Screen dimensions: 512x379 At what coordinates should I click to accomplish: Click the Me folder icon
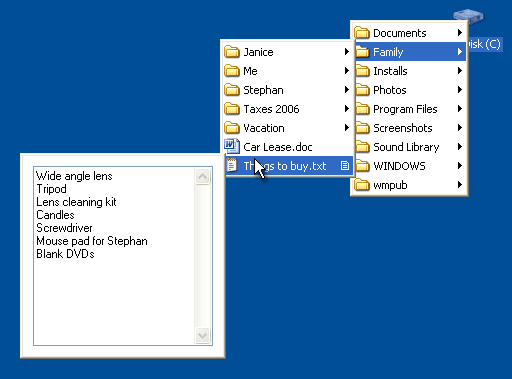232,71
